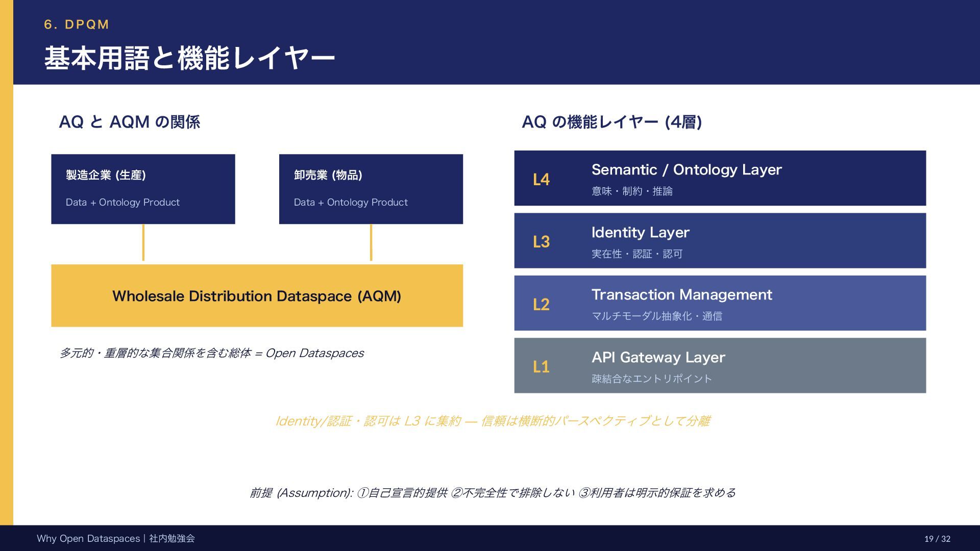
Task: Select the L1 API Gateway Layer block
Action: [720, 365]
